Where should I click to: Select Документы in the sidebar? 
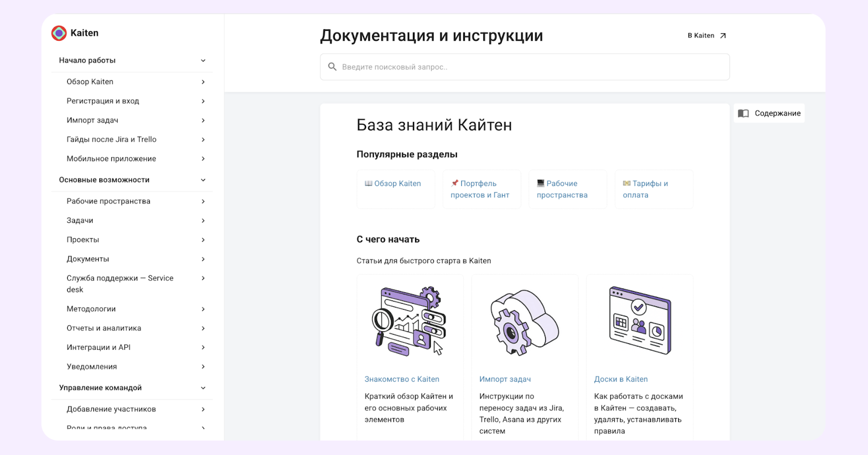88,259
